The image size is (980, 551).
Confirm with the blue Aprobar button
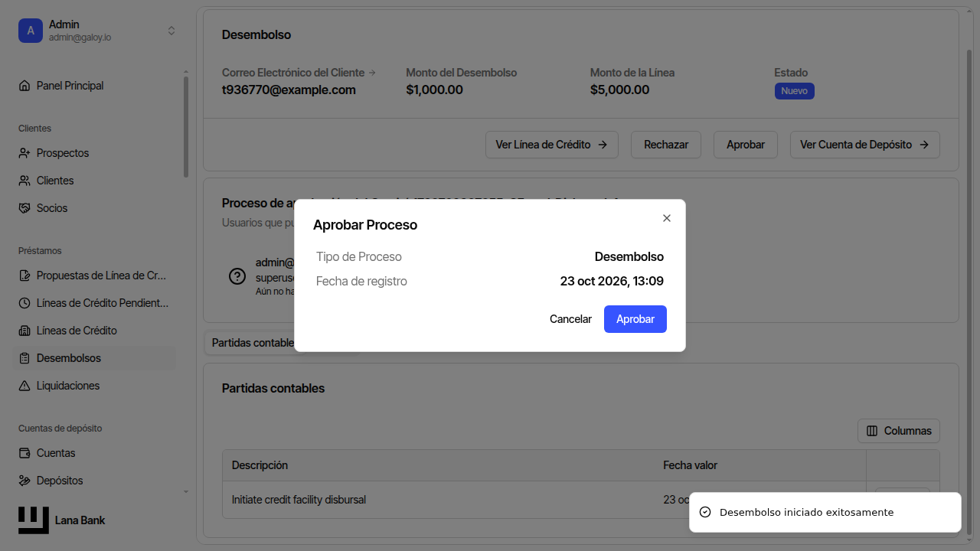click(x=635, y=319)
